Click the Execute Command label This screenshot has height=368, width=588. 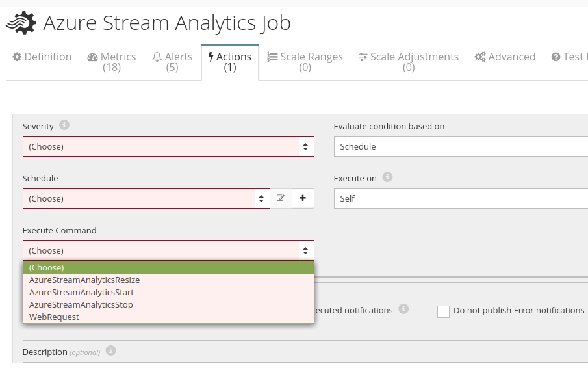click(59, 230)
